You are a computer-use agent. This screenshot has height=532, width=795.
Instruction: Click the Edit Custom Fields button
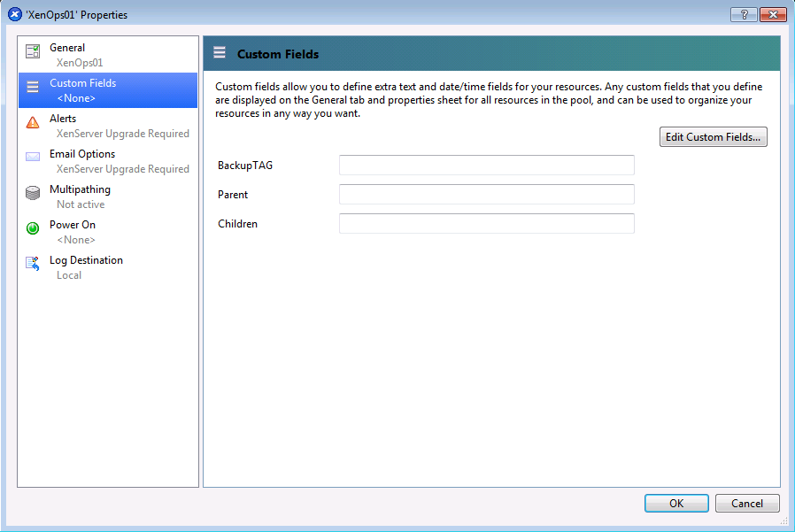(x=713, y=137)
